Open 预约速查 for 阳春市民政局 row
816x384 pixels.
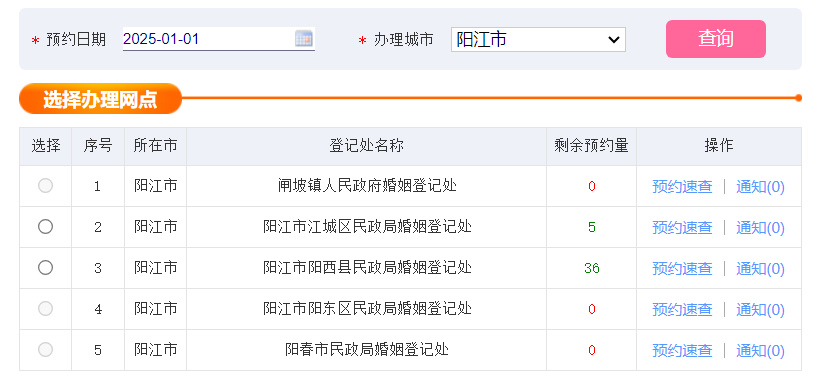682,351
